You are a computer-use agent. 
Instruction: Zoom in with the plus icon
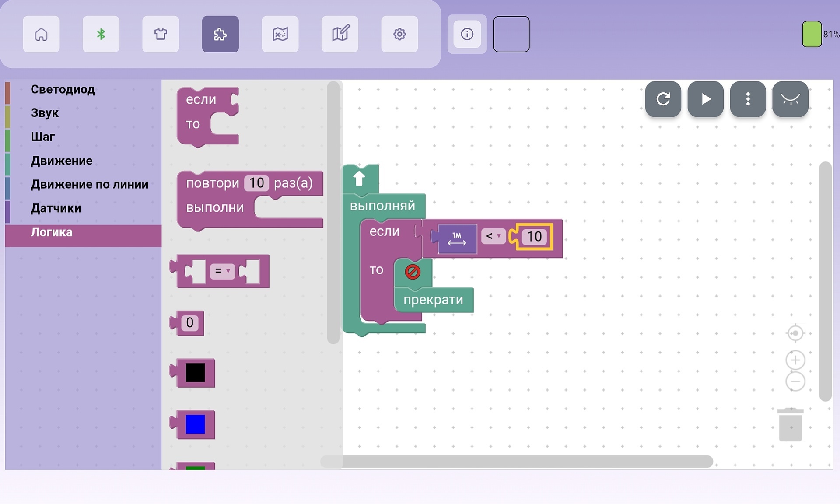point(795,360)
